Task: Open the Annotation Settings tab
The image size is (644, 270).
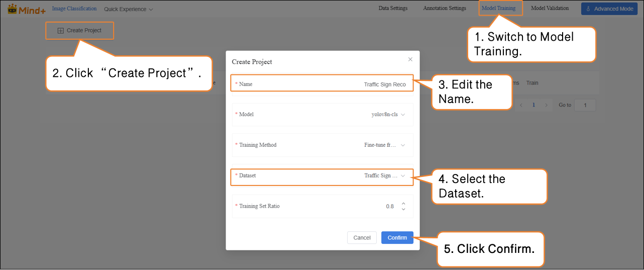Action: 444,9
